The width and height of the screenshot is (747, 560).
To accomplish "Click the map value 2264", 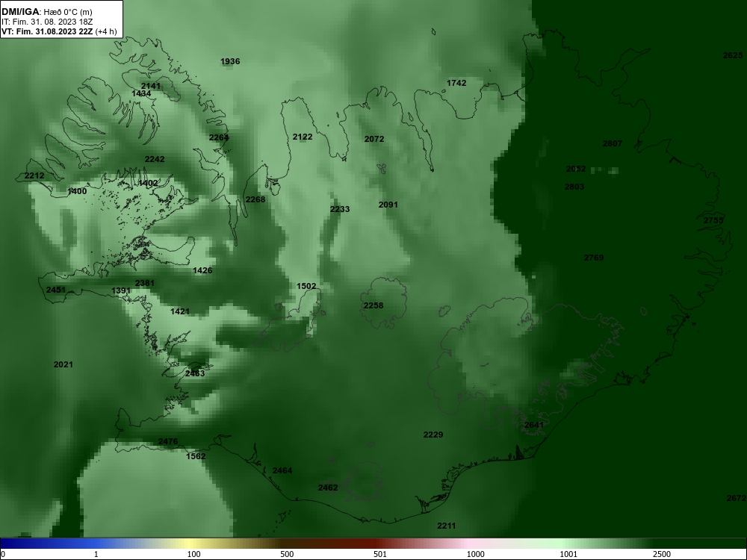I will pos(219,137).
